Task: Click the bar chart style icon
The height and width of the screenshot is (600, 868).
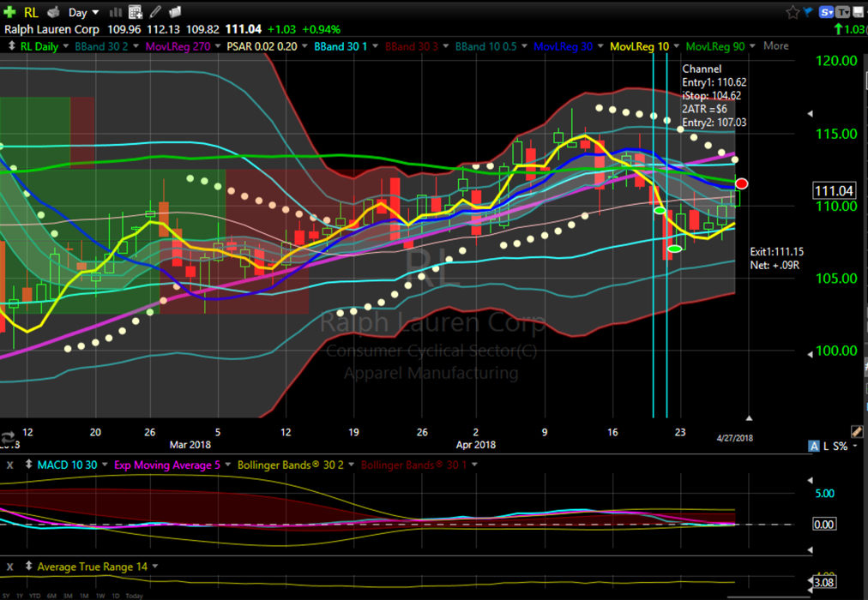Action: 116,12
